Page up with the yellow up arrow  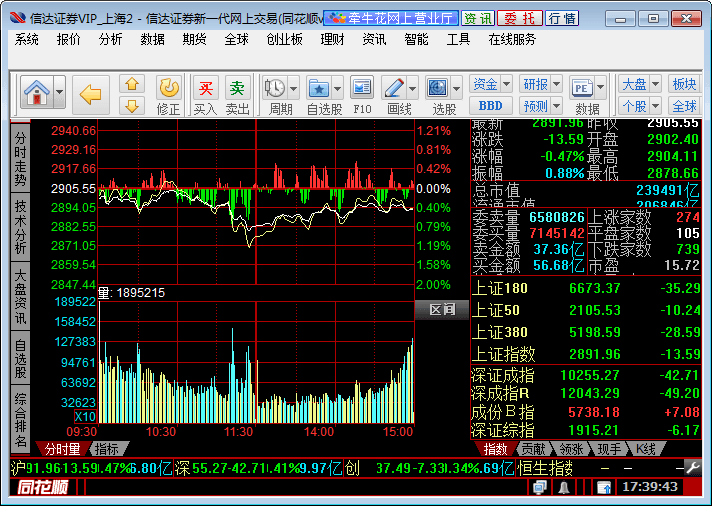click(132, 84)
